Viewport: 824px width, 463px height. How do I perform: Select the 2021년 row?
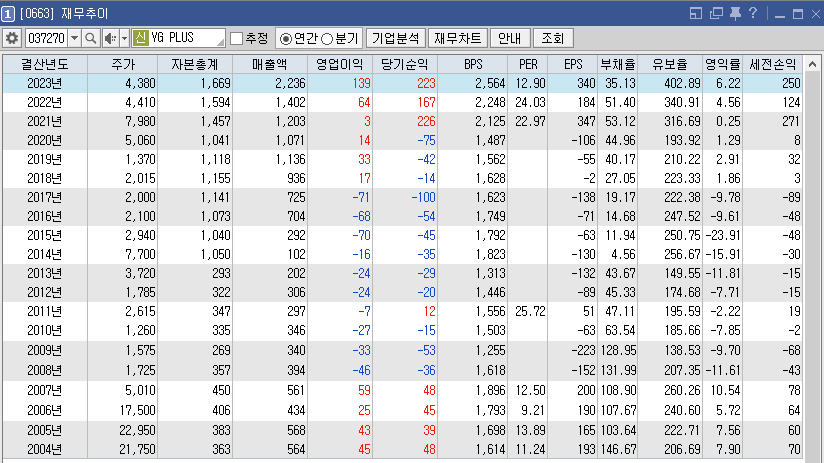(x=403, y=121)
